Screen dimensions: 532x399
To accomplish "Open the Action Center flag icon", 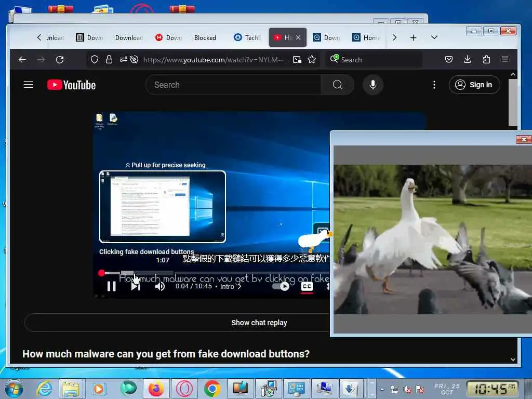I will point(420,390).
